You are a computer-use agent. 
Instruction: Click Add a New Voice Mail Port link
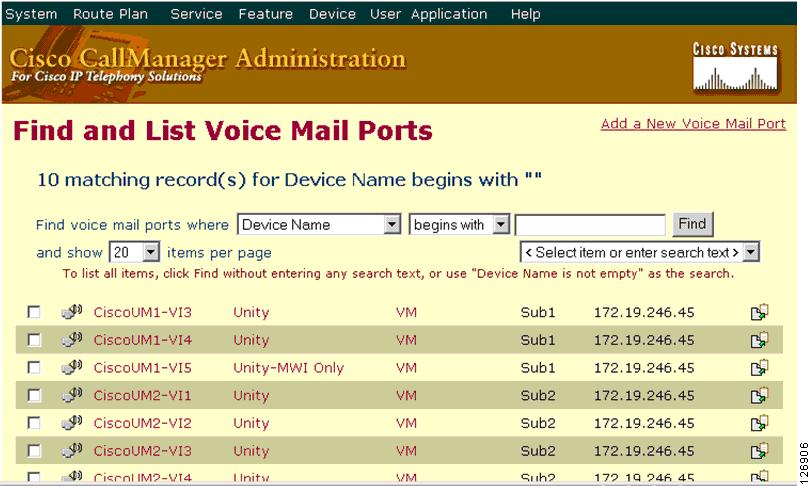point(693,124)
